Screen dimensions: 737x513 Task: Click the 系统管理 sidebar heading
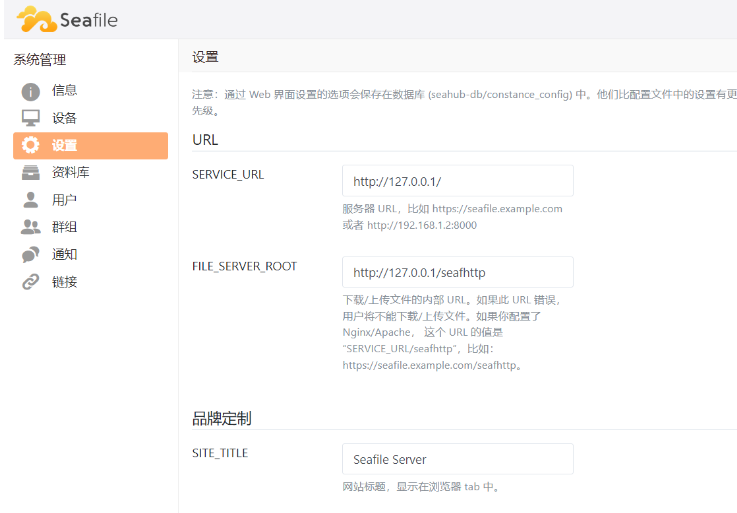coord(39,60)
